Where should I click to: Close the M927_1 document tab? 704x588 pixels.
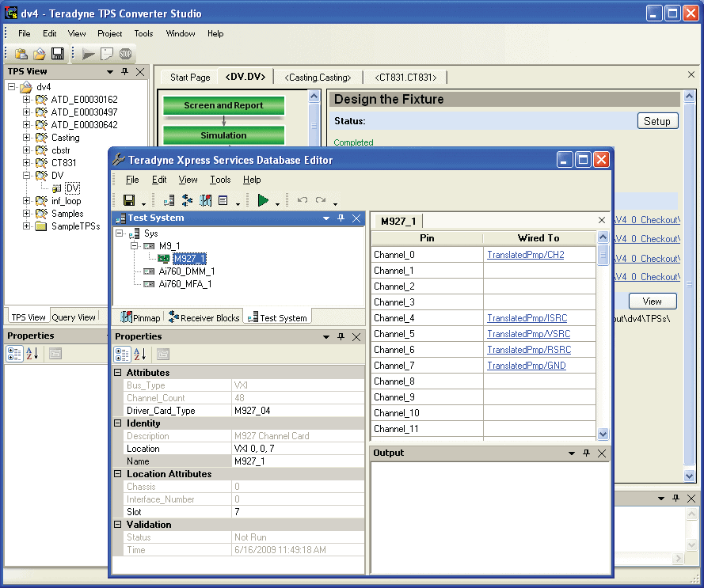click(602, 220)
